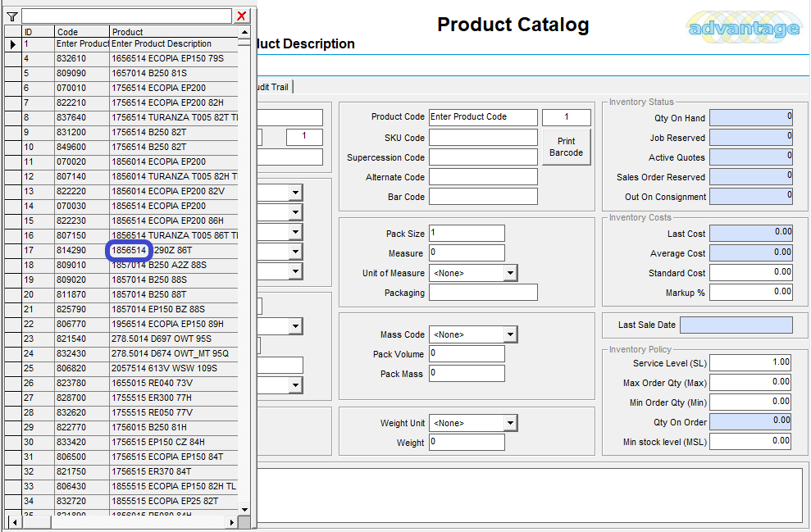Sort by the ID column header
This screenshot has width=811, height=532.
pos(39,31)
